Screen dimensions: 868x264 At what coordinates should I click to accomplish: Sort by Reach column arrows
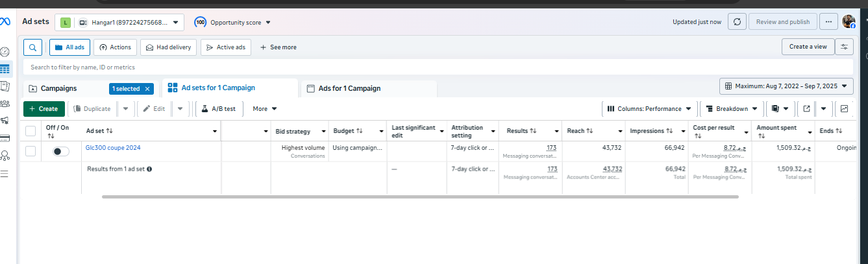tap(589, 131)
